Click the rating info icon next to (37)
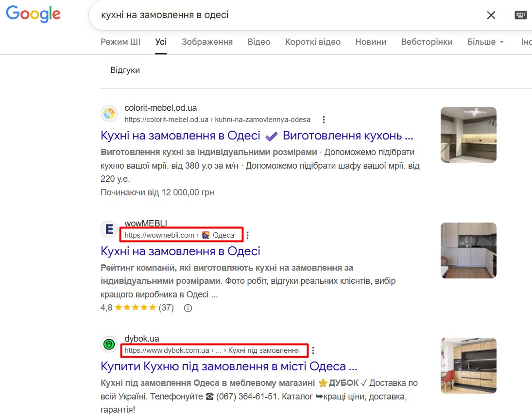This screenshot has width=532, height=415. (x=188, y=308)
